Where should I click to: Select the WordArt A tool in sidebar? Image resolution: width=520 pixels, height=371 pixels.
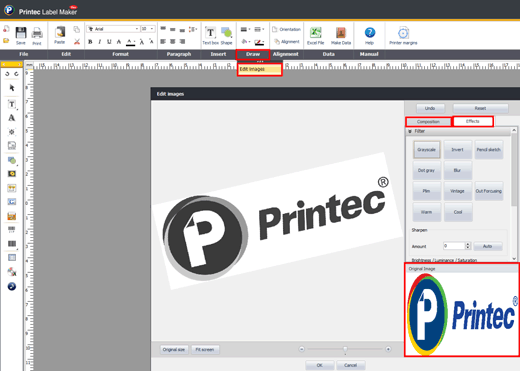click(12, 118)
